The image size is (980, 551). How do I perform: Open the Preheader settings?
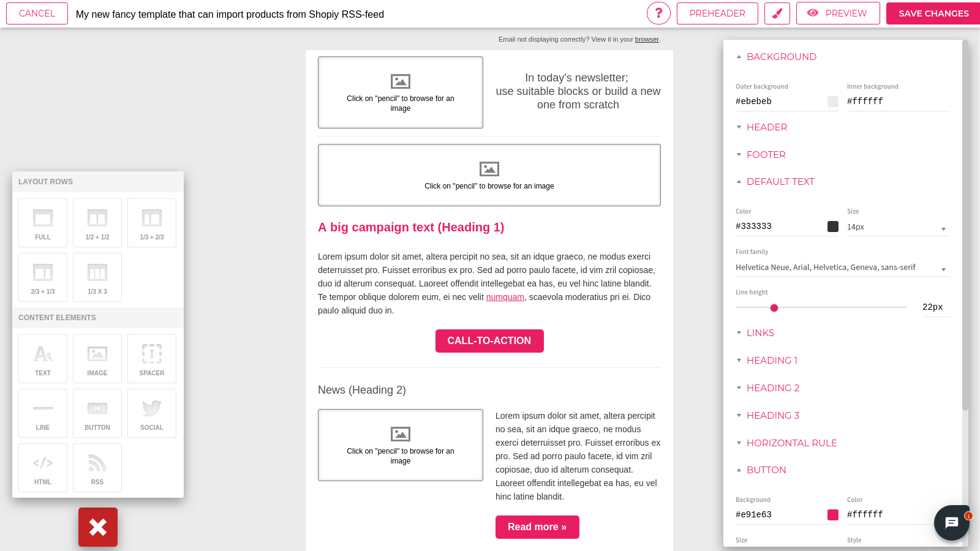point(717,13)
